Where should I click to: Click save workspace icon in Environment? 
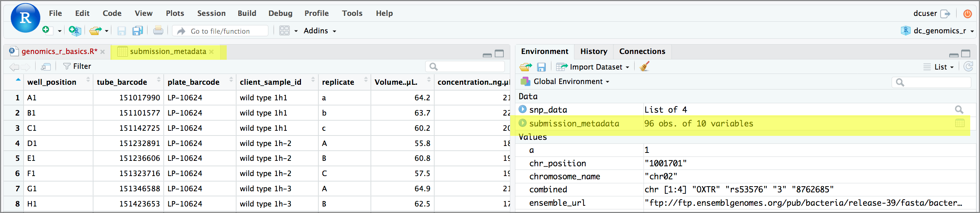[541, 67]
